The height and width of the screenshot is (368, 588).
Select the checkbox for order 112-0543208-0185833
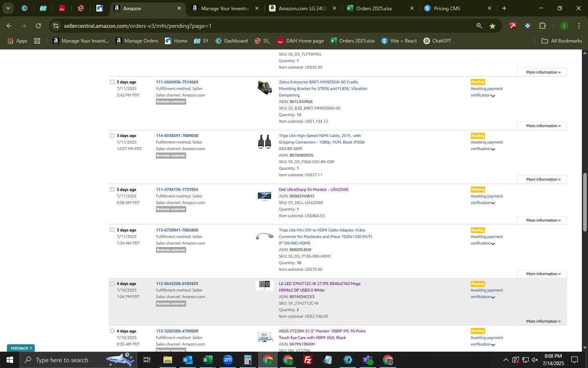pyautogui.click(x=112, y=284)
